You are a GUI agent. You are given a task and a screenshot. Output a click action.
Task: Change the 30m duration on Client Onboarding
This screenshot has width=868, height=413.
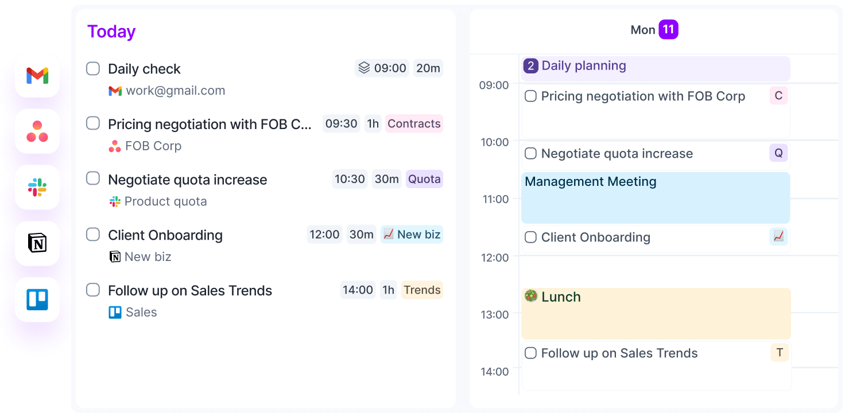click(362, 234)
